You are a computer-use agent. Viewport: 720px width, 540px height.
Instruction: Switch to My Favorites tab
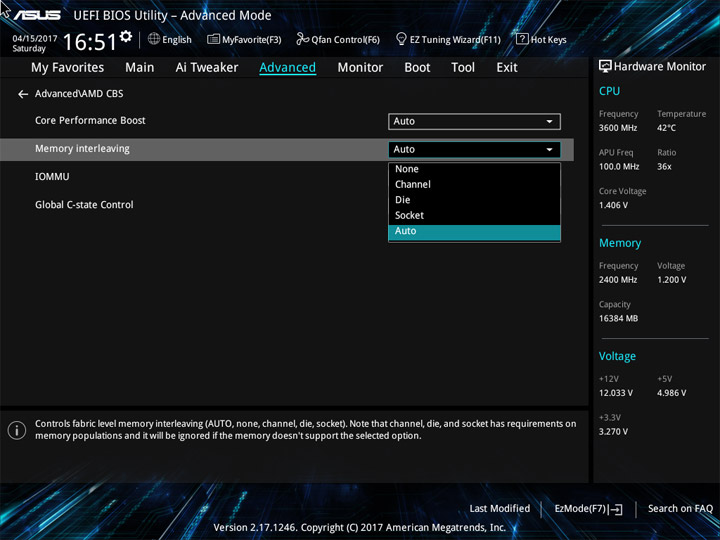(x=68, y=68)
